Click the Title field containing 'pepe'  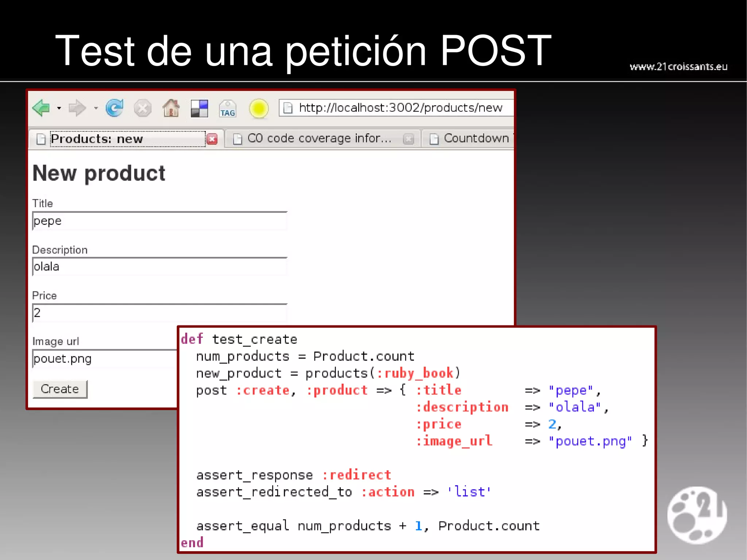pyautogui.click(x=160, y=221)
